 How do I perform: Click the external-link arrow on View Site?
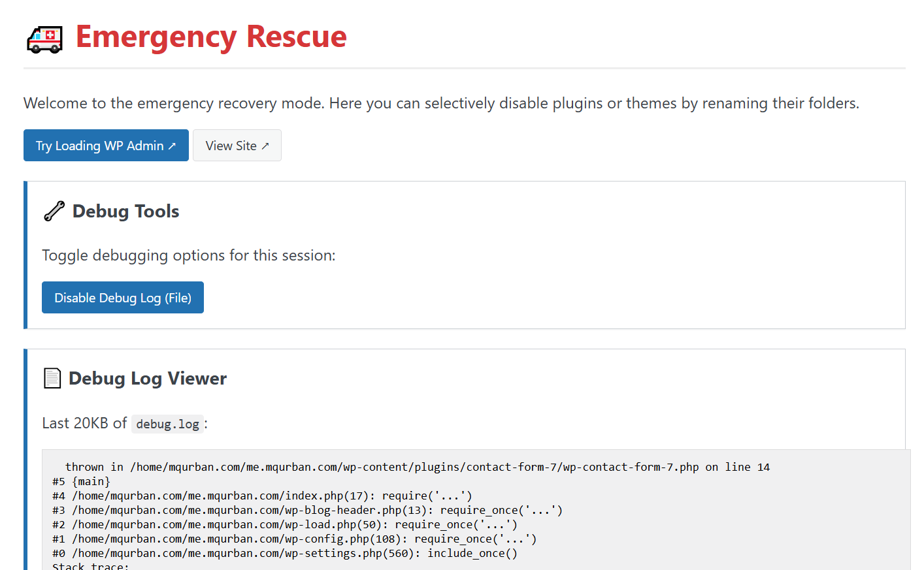coord(265,145)
